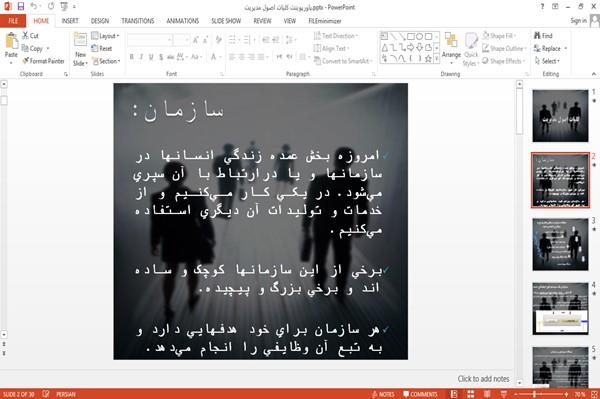The height and width of the screenshot is (399, 600).
Task: Switch to the SLIDE SHOW tab
Action: coord(226,21)
